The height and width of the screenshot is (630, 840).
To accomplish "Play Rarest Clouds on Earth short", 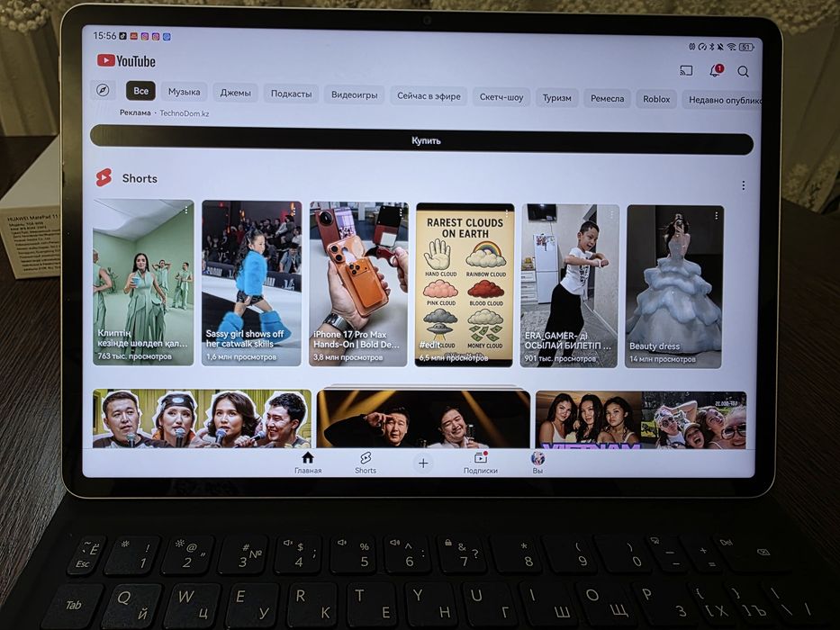I will point(465,285).
